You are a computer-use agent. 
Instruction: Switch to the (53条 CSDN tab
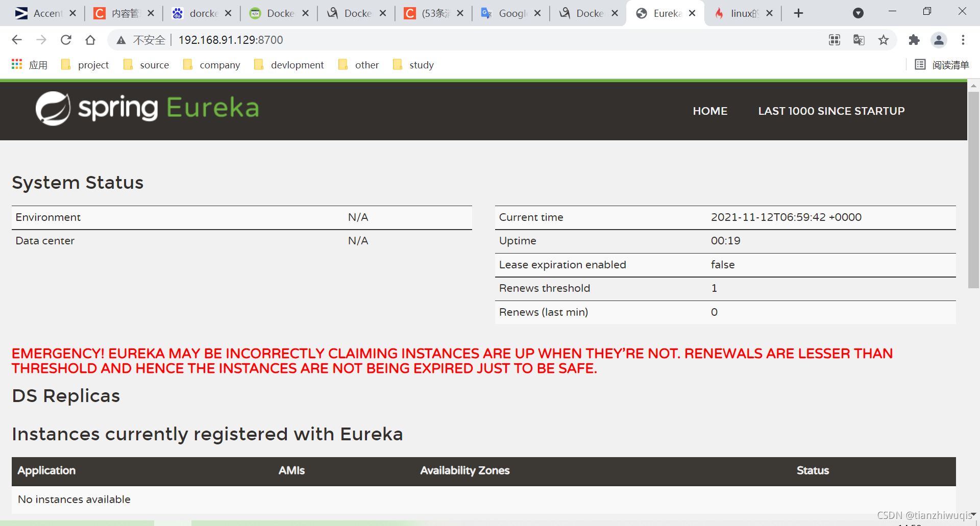pos(426,13)
